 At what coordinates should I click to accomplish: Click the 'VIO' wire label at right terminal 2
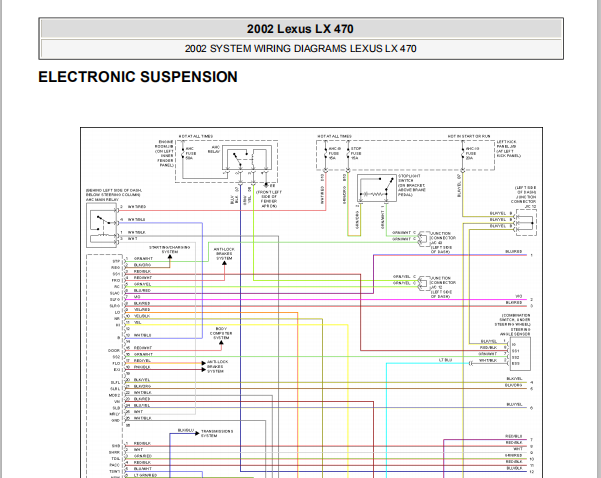point(519,297)
